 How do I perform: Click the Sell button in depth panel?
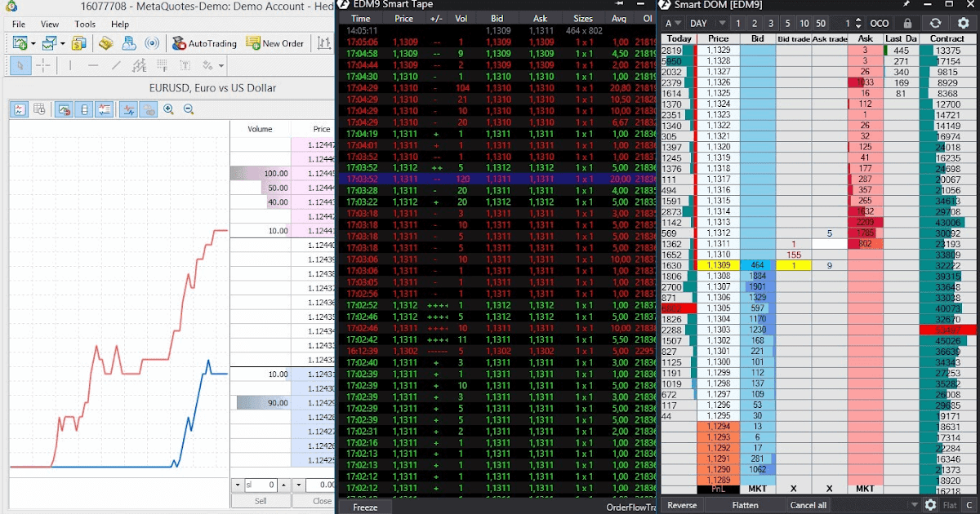coord(261,501)
